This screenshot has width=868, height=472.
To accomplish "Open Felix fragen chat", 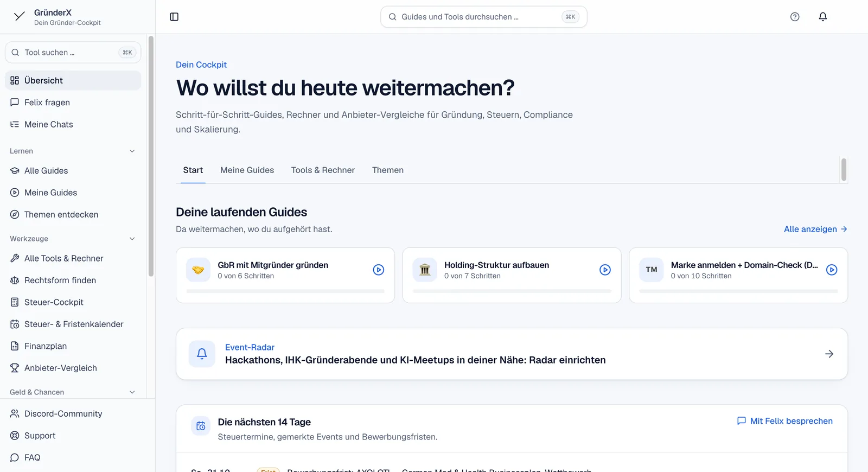I will (73, 103).
